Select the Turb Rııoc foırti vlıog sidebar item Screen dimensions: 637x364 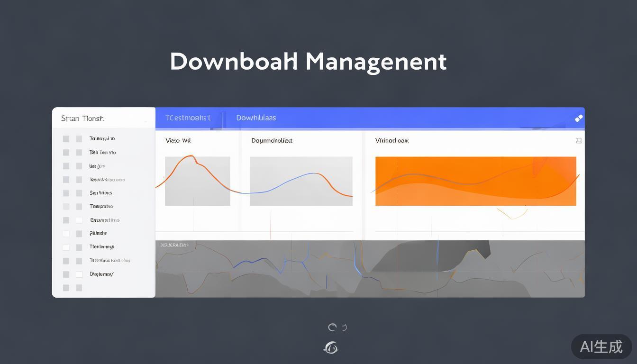(109, 261)
